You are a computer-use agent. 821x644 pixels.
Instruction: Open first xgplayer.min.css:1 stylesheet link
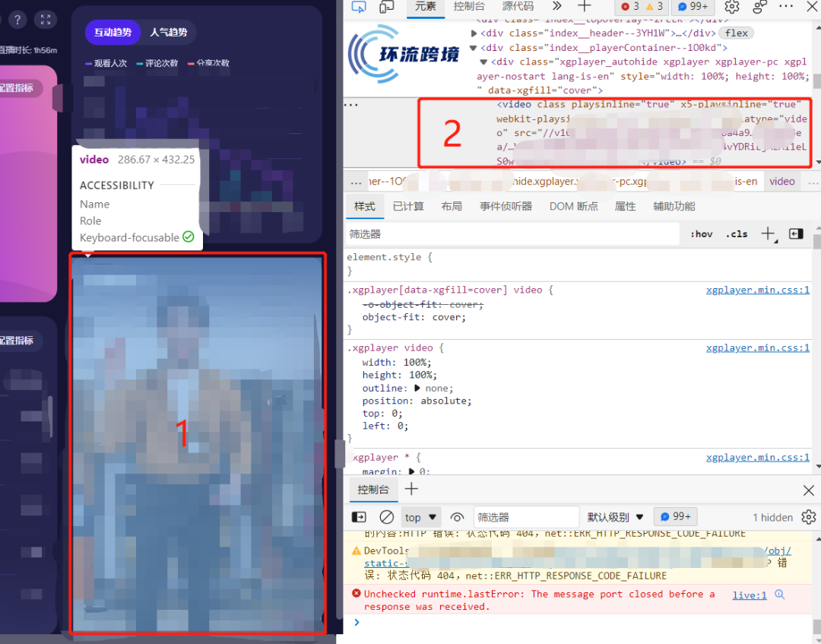pyautogui.click(x=757, y=290)
